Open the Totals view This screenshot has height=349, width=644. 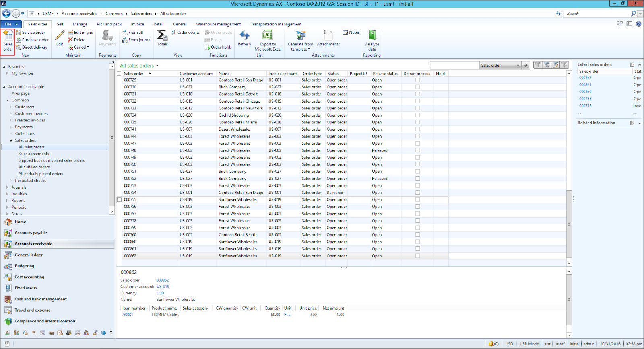pos(162,38)
